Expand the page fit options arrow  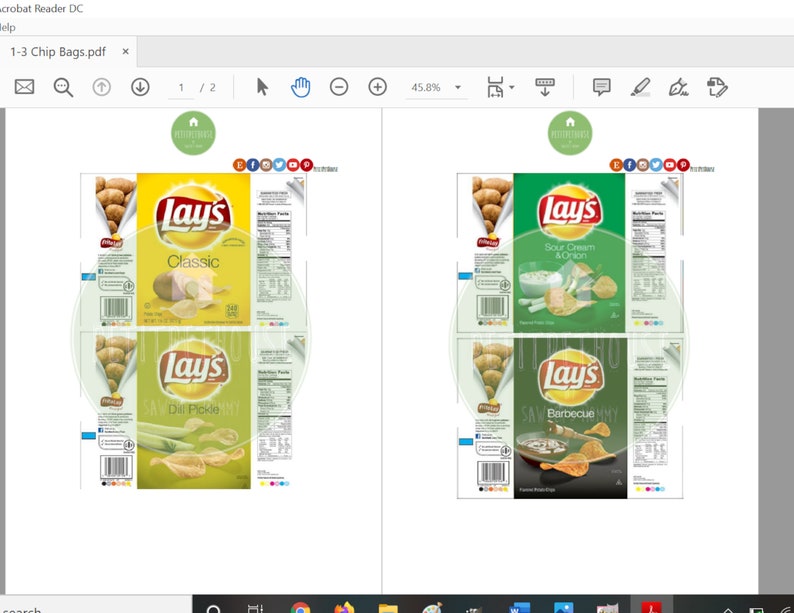[512, 87]
